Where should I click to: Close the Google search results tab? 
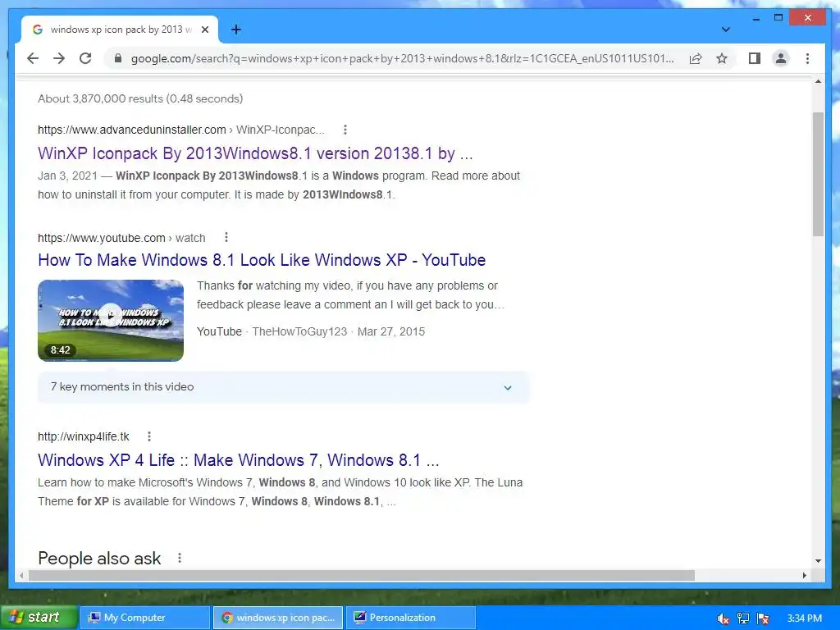(204, 30)
